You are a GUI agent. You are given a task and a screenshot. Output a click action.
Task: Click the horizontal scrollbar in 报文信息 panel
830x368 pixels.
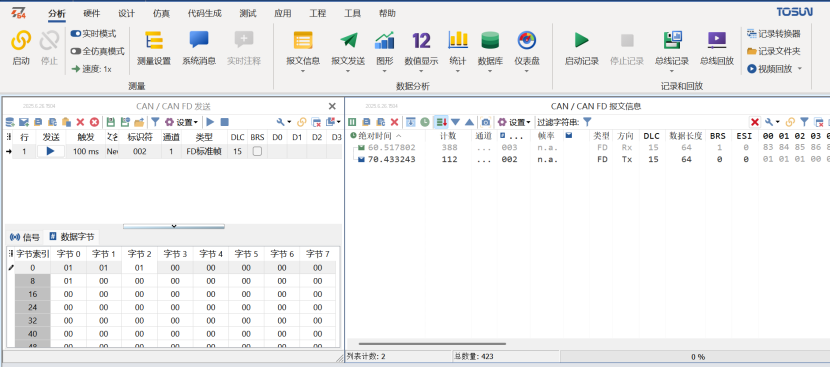pos(431,344)
